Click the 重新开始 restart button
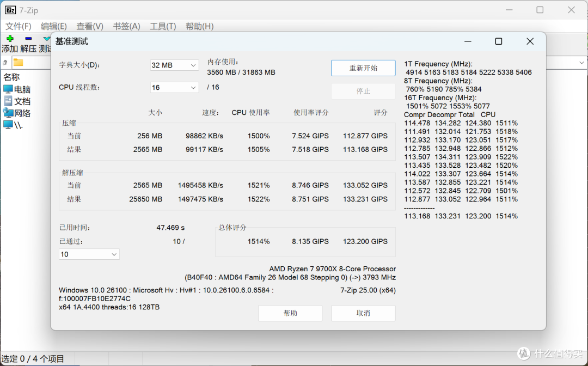 (363, 68)
